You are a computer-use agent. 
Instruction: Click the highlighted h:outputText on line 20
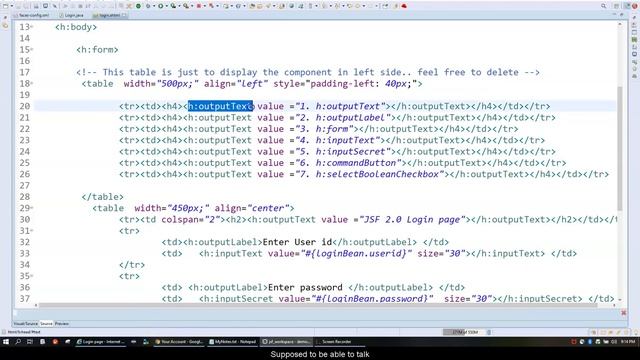tap(220, 106)
